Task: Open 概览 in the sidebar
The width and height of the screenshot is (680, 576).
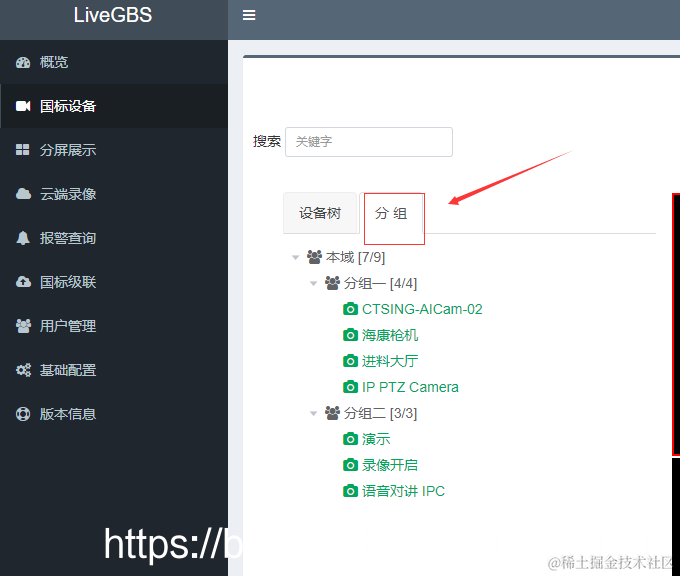Action: [114, 62]
